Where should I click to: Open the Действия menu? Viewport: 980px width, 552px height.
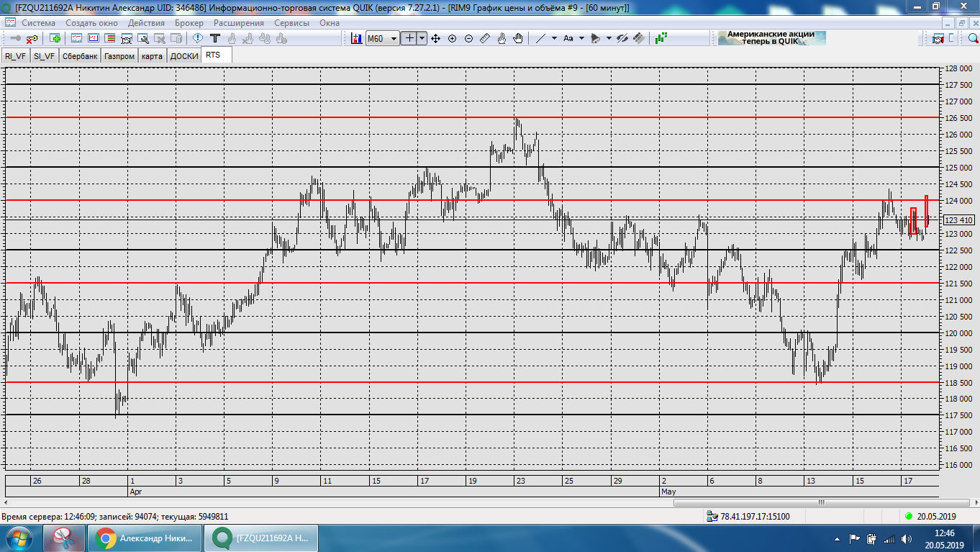(146, 23)
